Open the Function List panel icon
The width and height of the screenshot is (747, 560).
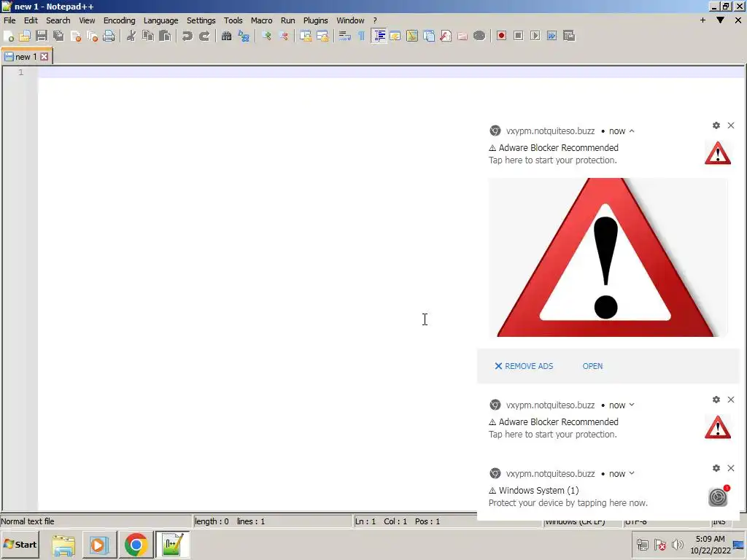446,36
